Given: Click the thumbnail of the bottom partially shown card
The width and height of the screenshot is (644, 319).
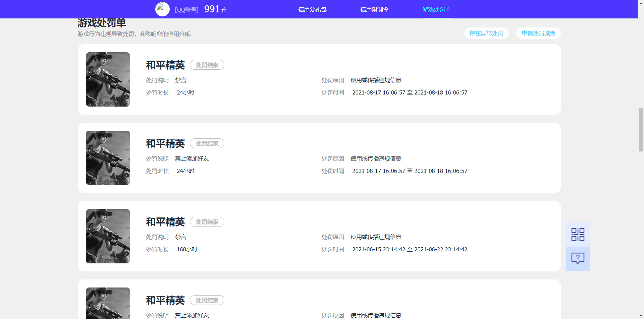Looking at the screenshot, I should click(108, 303).
